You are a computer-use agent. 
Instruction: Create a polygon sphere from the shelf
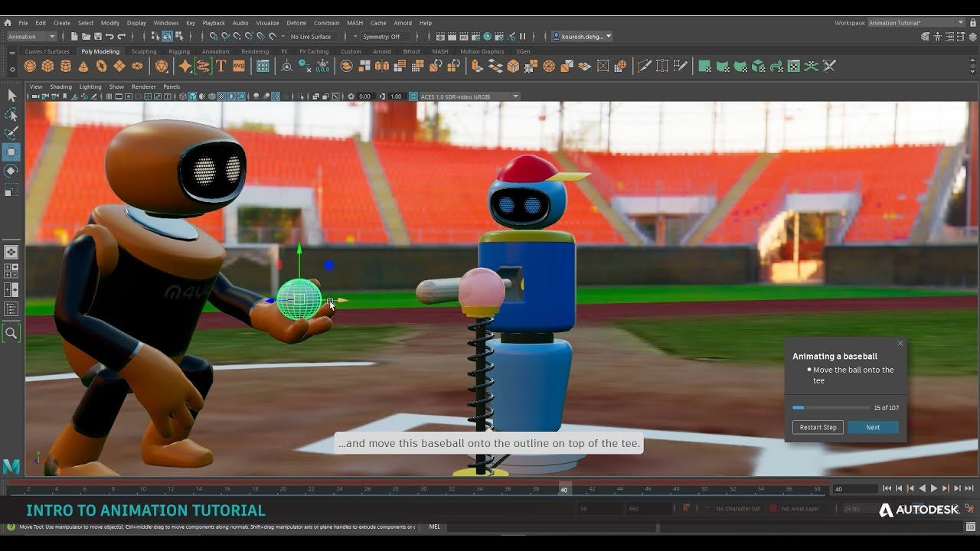point(31,67)
